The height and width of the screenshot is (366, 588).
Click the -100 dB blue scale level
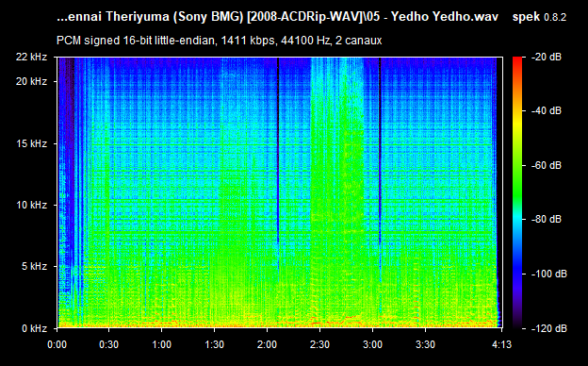(x=549, y=274)
